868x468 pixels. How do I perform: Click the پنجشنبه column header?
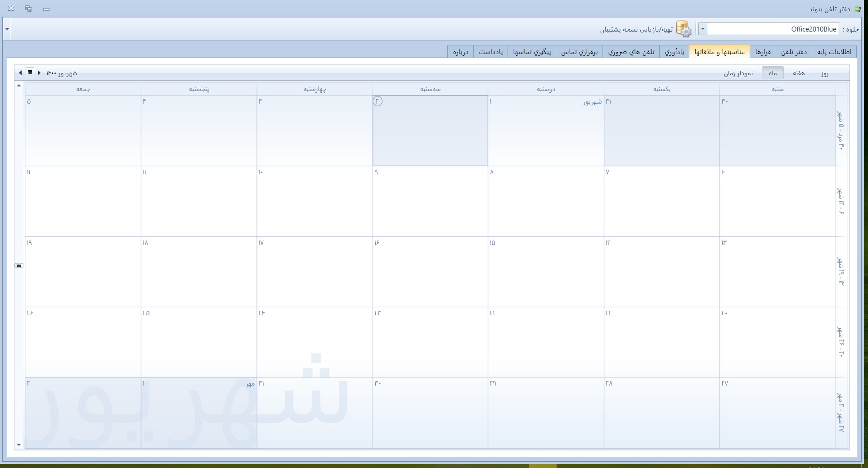point(199,89)
